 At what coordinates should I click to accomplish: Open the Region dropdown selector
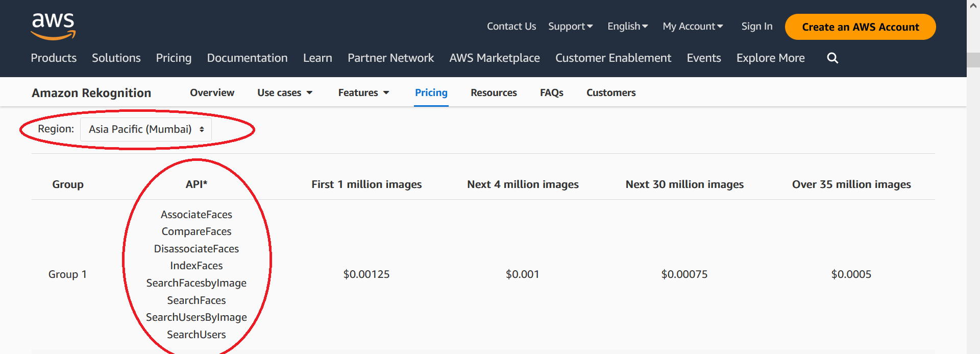pos(146,129)
